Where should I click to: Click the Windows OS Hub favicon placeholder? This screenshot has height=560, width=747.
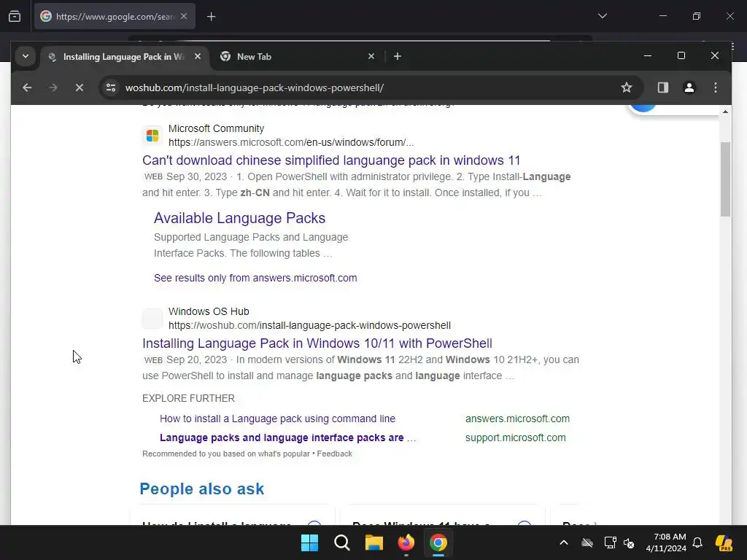coord(152,319)
